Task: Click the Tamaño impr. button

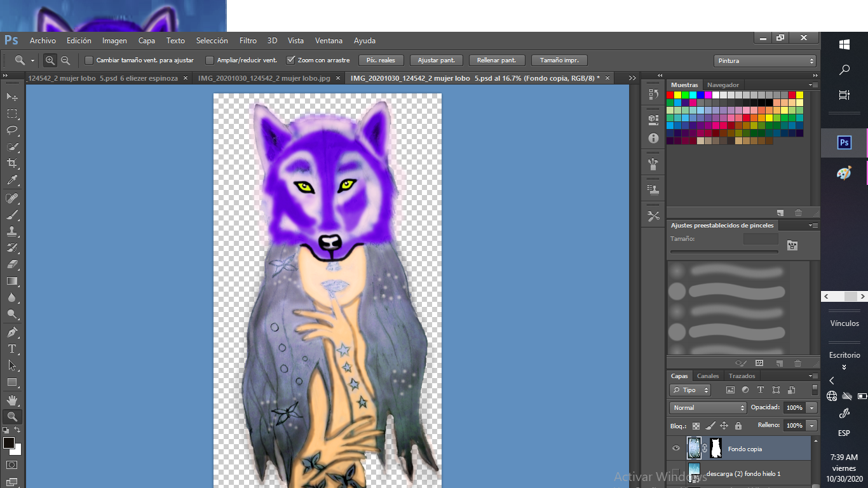Action: pos(559,60)
